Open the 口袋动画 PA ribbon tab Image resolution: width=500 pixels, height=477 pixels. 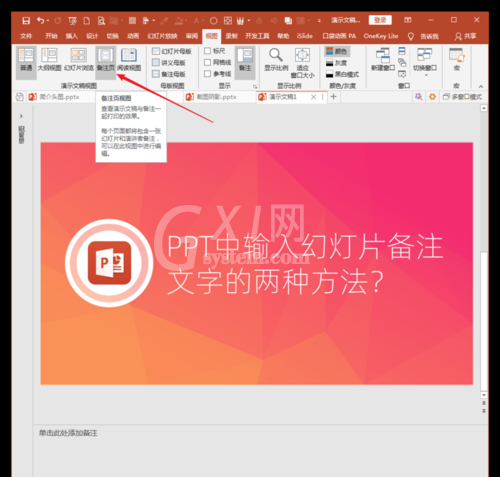click(339, 36)
